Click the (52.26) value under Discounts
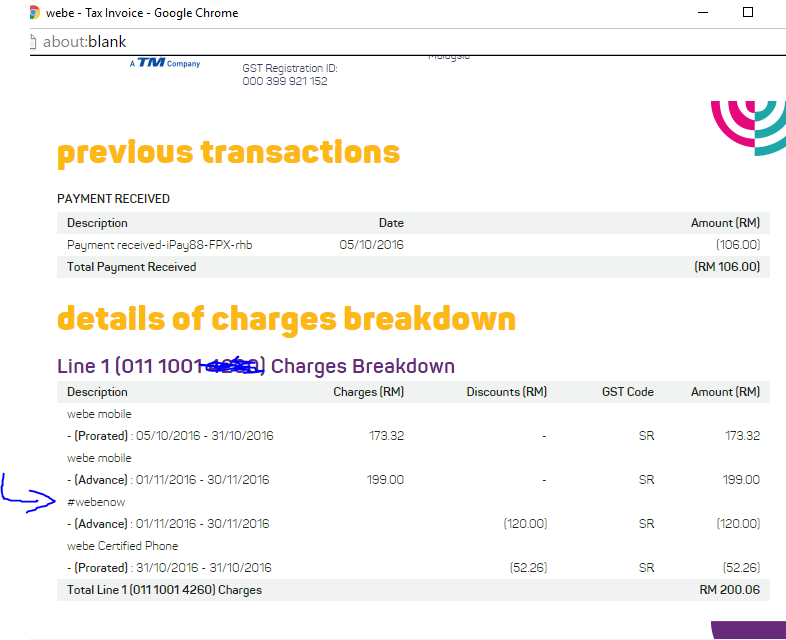This screenshot has width=786, height=640. (x=528, y=568)
